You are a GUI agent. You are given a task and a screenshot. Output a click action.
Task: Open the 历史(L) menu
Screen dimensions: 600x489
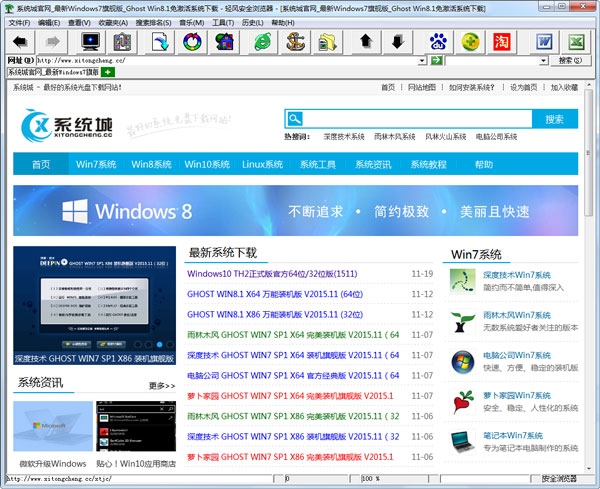coord(253,23)
